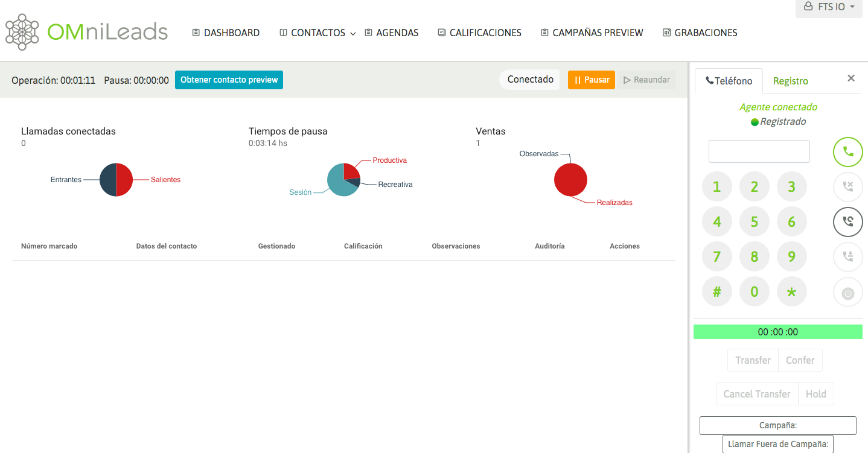
Task: Open the Campaña selector box
Action: point(777,425)
